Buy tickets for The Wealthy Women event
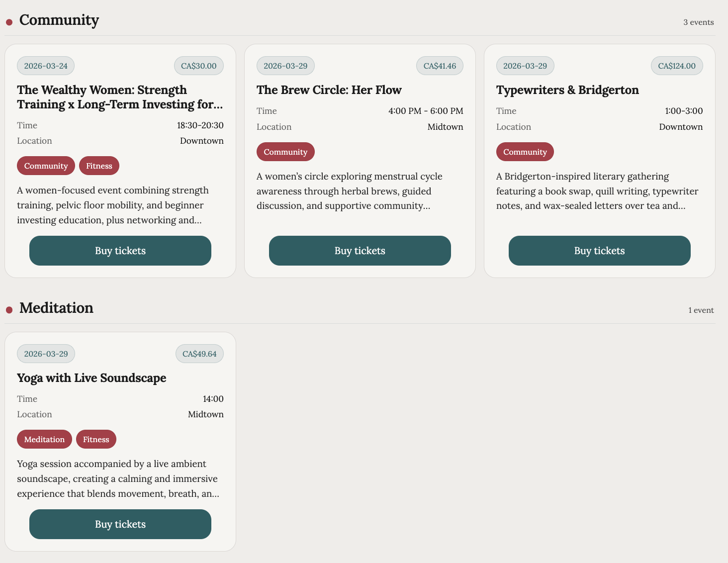 [x=120, y=251]
